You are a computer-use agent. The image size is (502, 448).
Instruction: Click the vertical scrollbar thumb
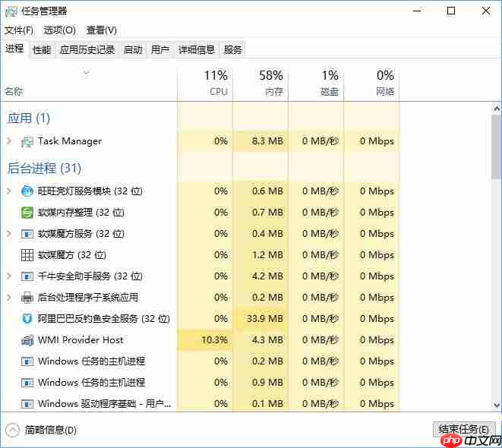497,147
